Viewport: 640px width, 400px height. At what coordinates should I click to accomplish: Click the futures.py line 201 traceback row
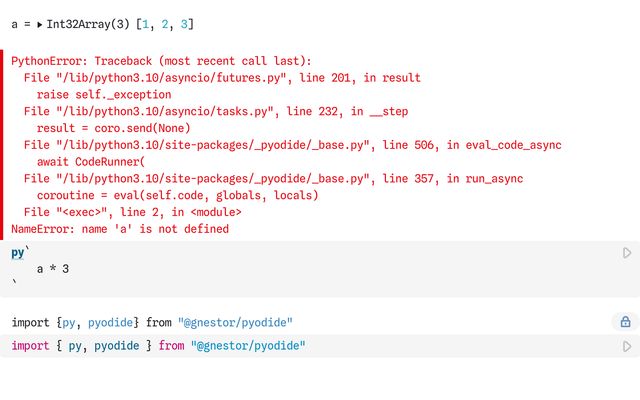pos(222,78)
